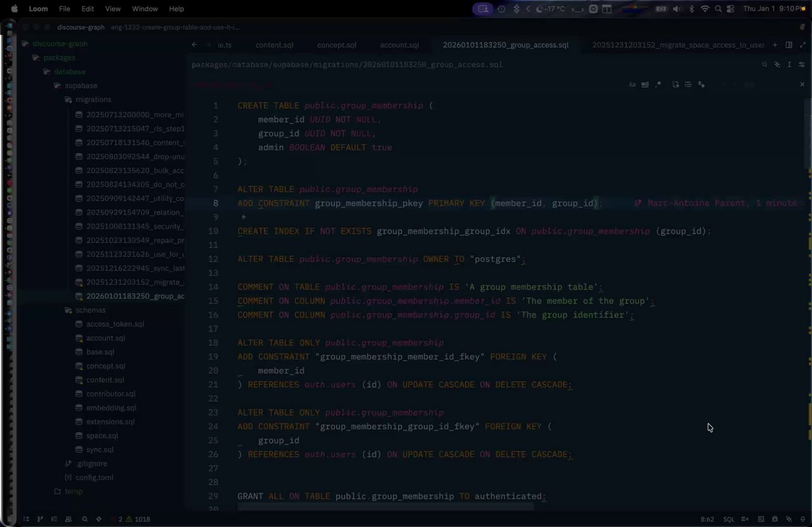Screen dimensions: 812x527
Task: Change language mode via SQL label
Action: click(729, 519)
